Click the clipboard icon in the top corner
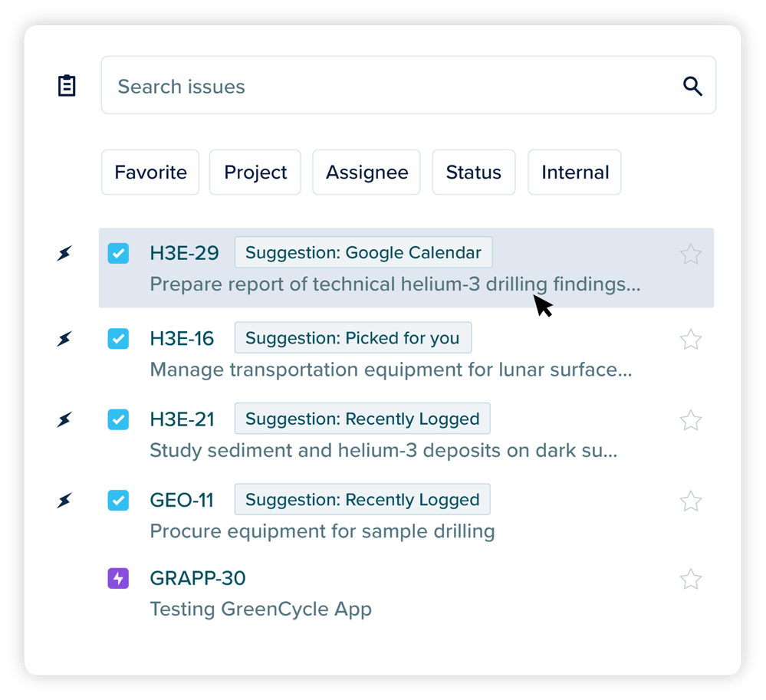766x700 pixels. (x=67, y=85)
